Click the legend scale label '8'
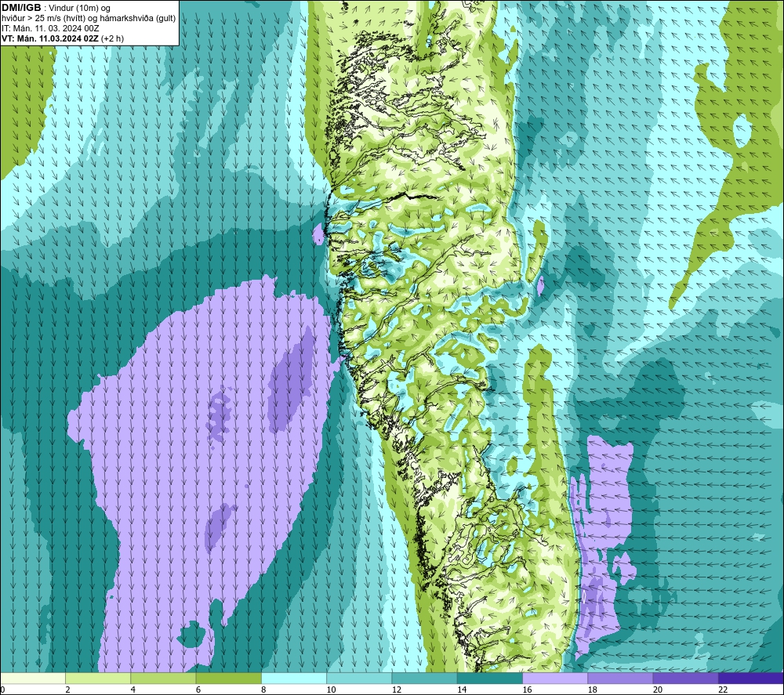Viewport: 784px width, 695px height. pos(263,690)
